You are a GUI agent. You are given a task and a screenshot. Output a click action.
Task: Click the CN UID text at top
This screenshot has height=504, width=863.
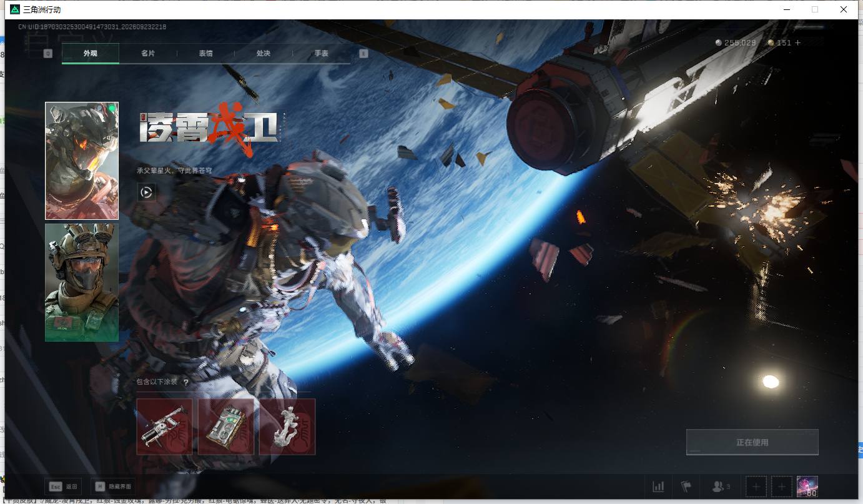pyautogui.click(x=92, y=27)
